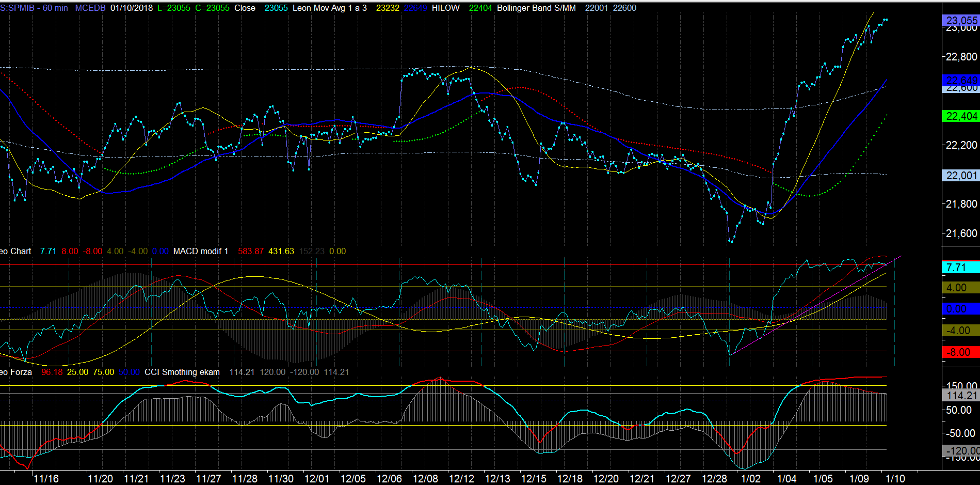980x485 pixels.
Task: Open CCI Smothing ekam study label
Action: click(182, 372)
